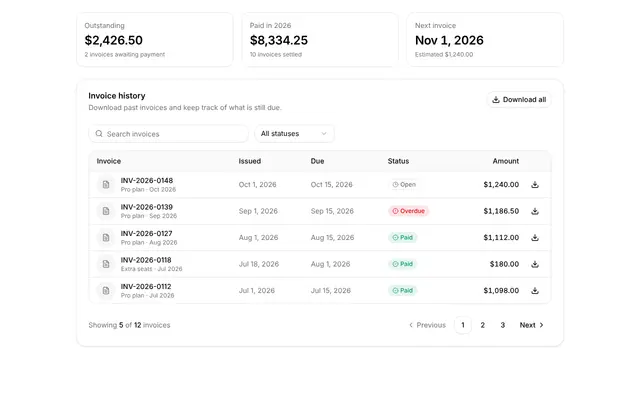Screen dimensions: 640x400
Task: Click the magnifier icon in search box
Action: 99,133
